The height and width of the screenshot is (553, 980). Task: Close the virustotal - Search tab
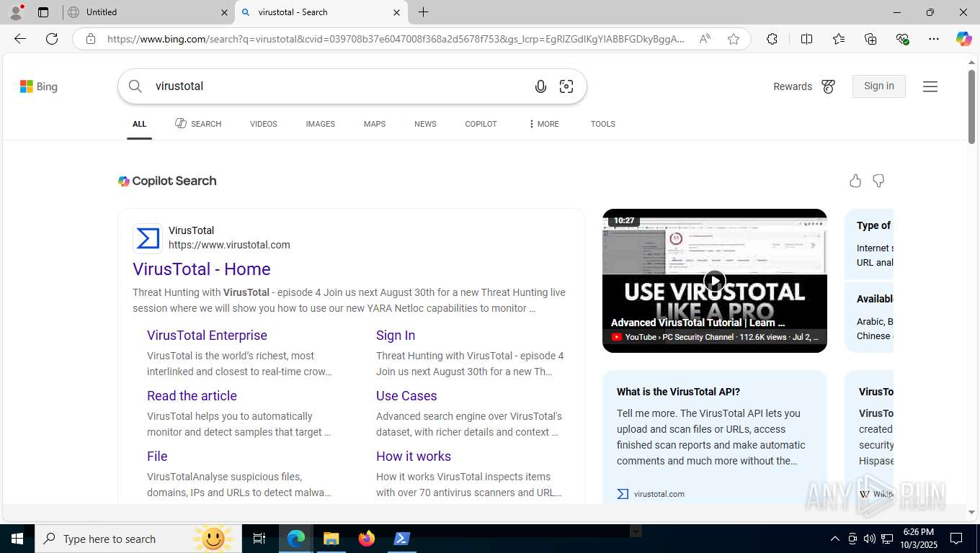pyautogui.click(x=396, y=12)
